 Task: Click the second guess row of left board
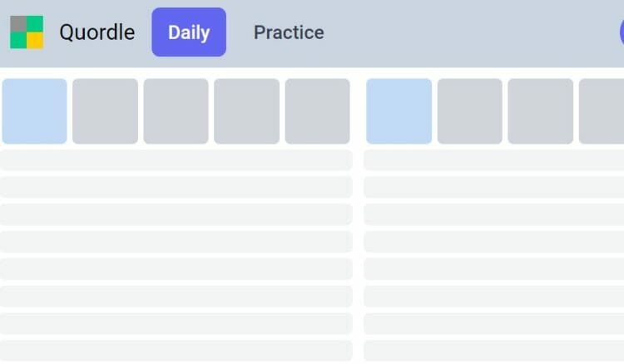(x=176, y=160)
